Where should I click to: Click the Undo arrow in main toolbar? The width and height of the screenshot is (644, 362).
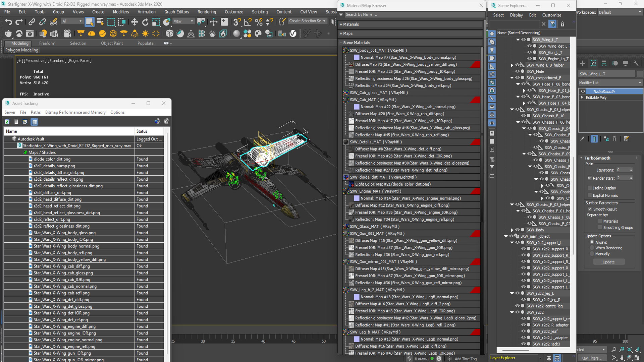click(8, 22)
